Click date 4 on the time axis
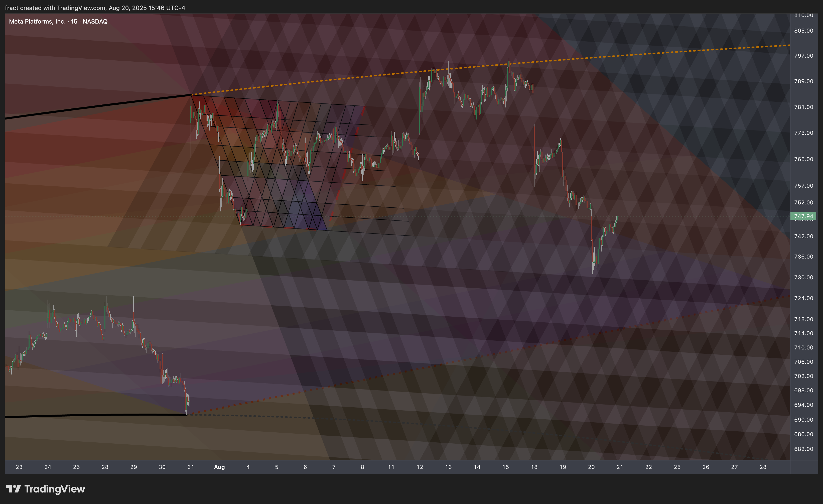The height and width of the screenshot is (504, 823). (x=248, y=467)
